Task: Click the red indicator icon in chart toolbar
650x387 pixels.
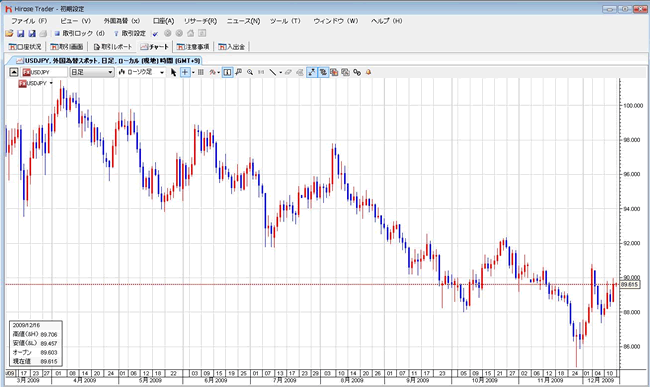Action: pyautogui.click(x=212, y=72)
